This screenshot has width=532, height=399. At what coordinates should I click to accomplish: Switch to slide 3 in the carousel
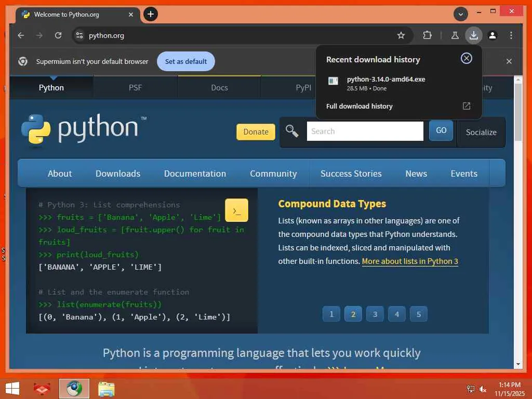(x=375, y=314)
